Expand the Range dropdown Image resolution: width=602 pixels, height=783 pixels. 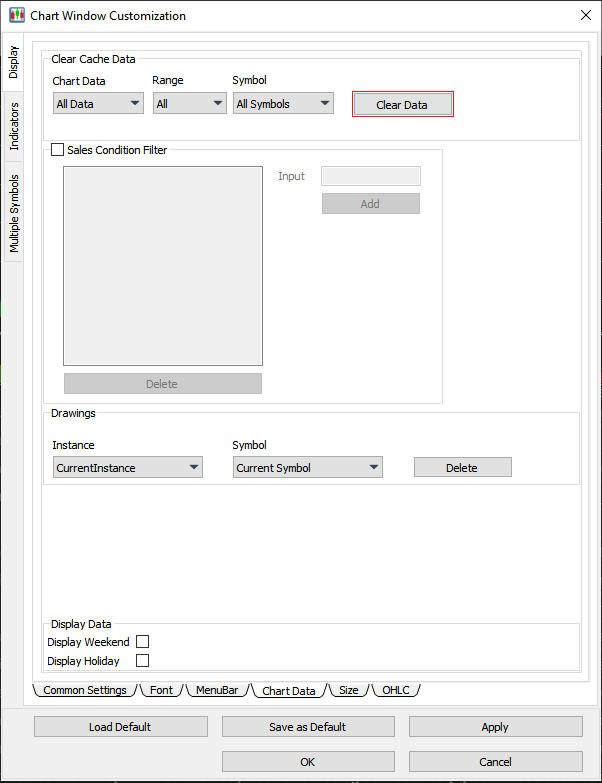(189, 103)
